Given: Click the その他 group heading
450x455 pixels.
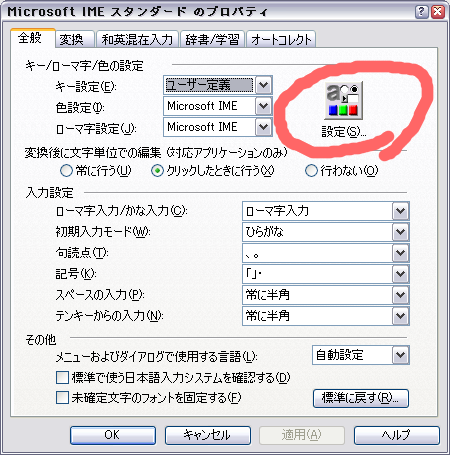Looking at the screenshot, I should tap(41, 340).
